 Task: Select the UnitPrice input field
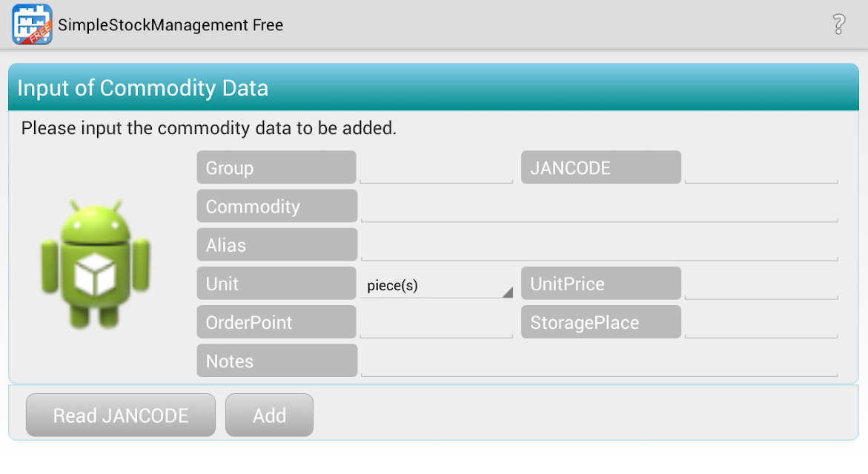(x=761, y=284)
